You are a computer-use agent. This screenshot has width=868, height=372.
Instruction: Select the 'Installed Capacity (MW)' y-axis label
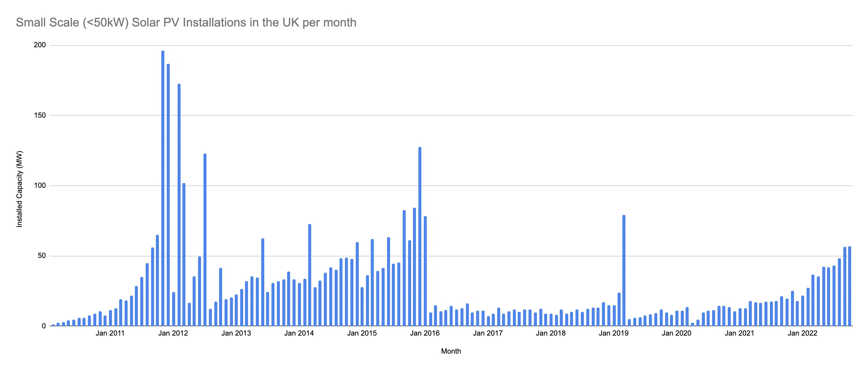(20, 189)
